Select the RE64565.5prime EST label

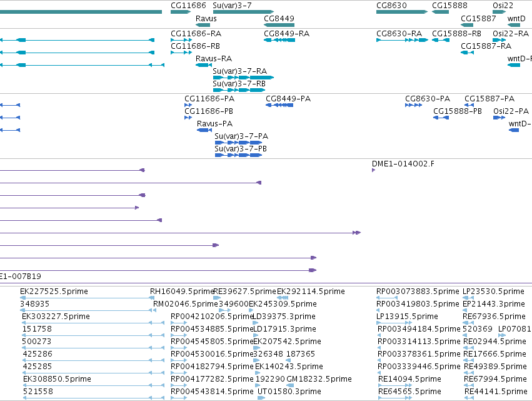click(x=409, y=392)
